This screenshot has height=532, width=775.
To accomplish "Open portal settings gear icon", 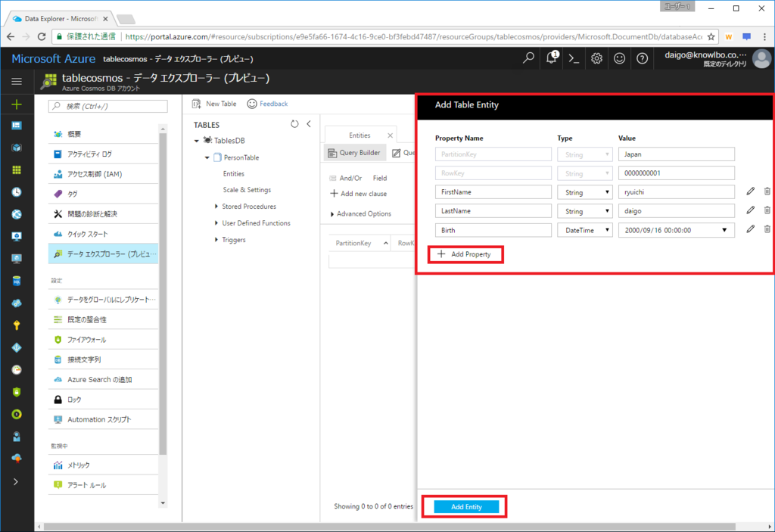I will (x=596, y=58).
